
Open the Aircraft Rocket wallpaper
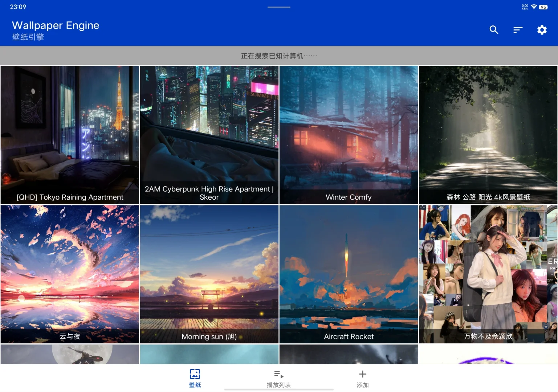349,274
